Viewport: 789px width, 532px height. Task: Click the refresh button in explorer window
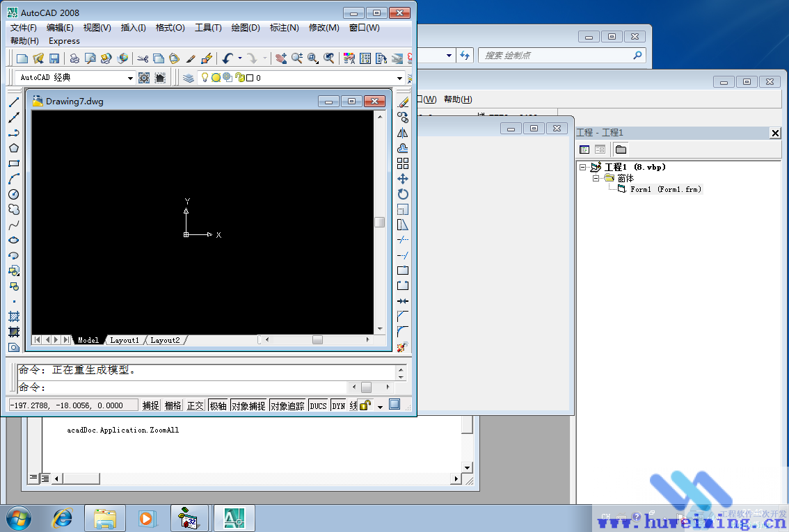(465, 56)
